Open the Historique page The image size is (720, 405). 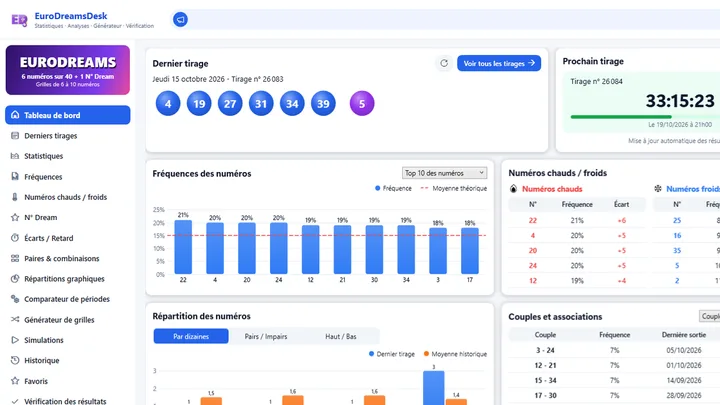pyautogui.click(x=68, y=360)
